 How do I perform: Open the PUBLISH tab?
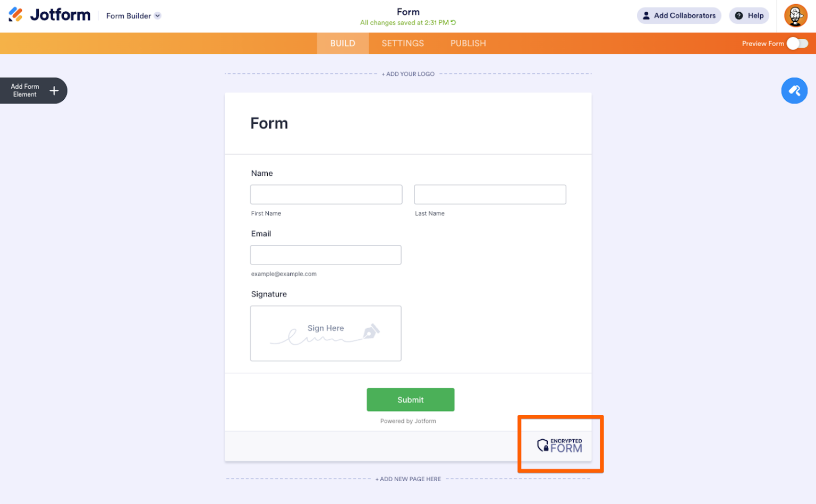pos(467,43)
